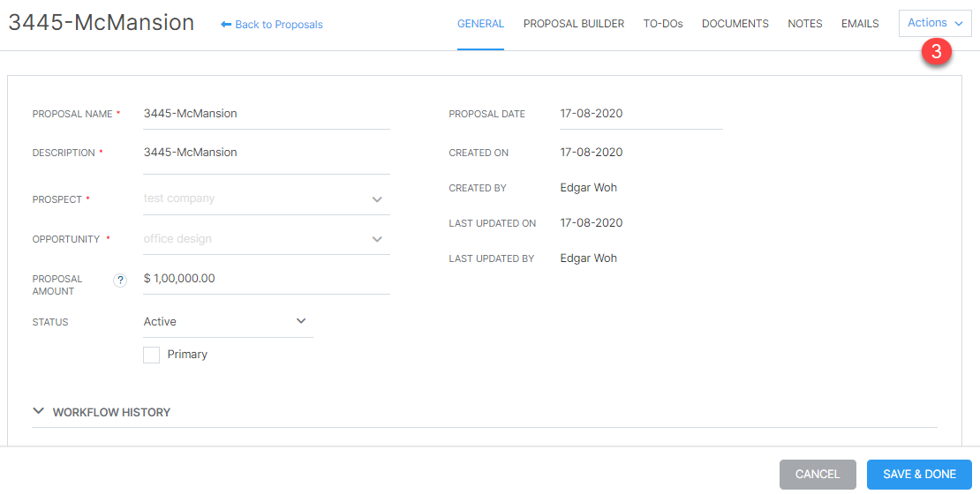Edit the Proposal Name field
980x494 pixels.
(x=267, y=115)
